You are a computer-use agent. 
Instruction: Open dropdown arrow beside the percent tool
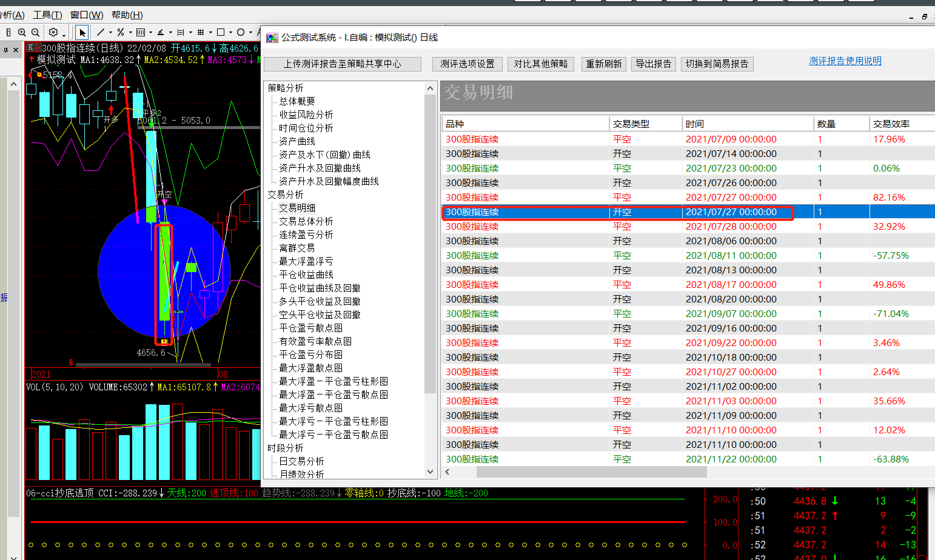130,32
